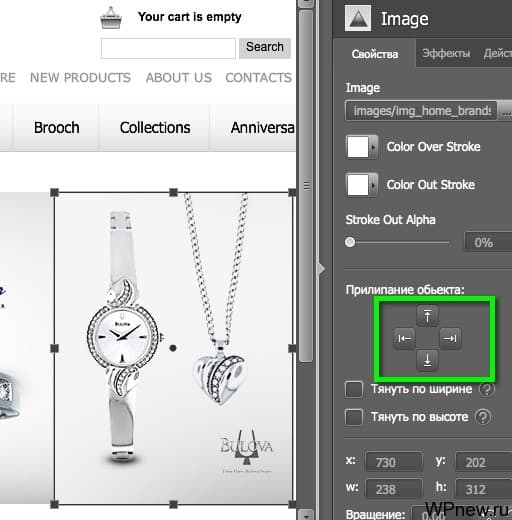Open ABOUT US menu item
Screen dimensions: 512x520
179,78
